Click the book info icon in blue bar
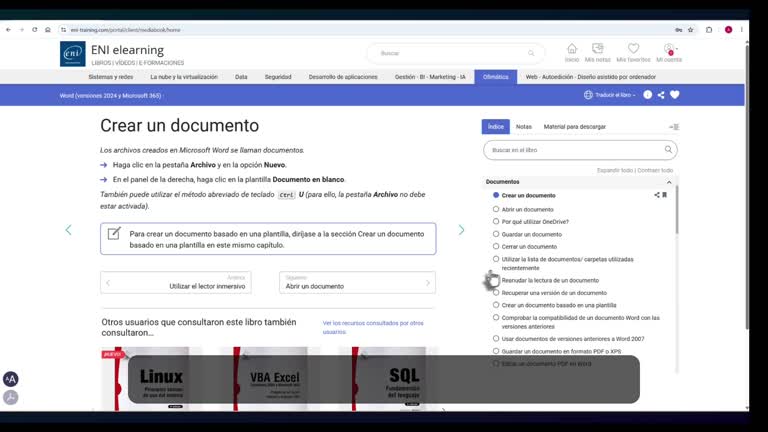 [x=648, y=95]
